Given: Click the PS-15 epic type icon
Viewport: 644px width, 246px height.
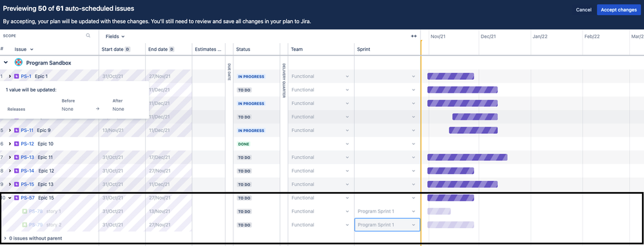Looking at the screenshot, I should pos(16,184).
